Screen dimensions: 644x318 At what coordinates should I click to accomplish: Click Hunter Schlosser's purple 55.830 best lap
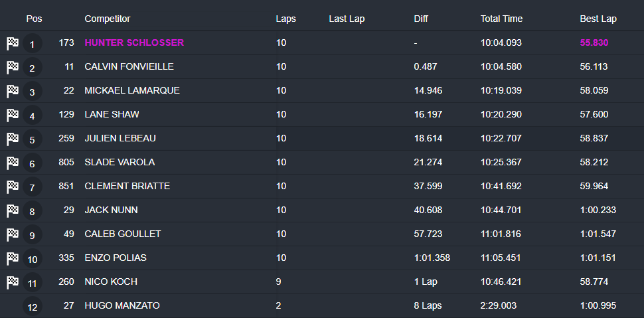point(594,42)
